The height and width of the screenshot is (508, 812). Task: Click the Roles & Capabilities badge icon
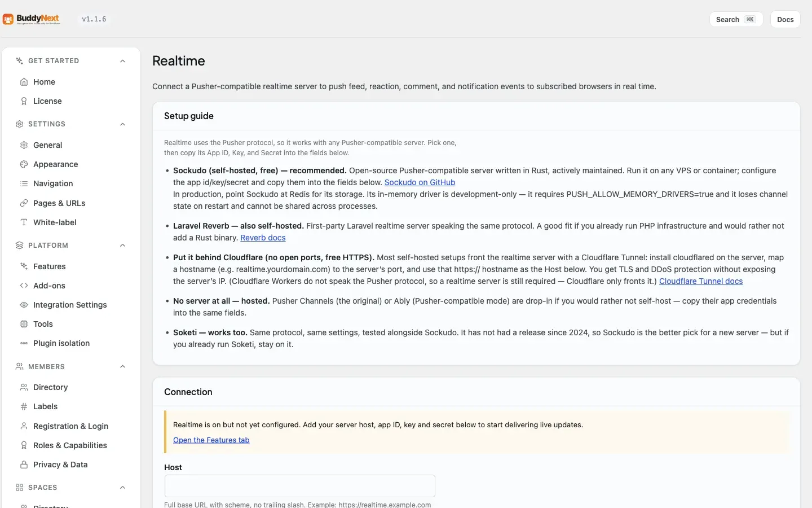tap(24, 445)
